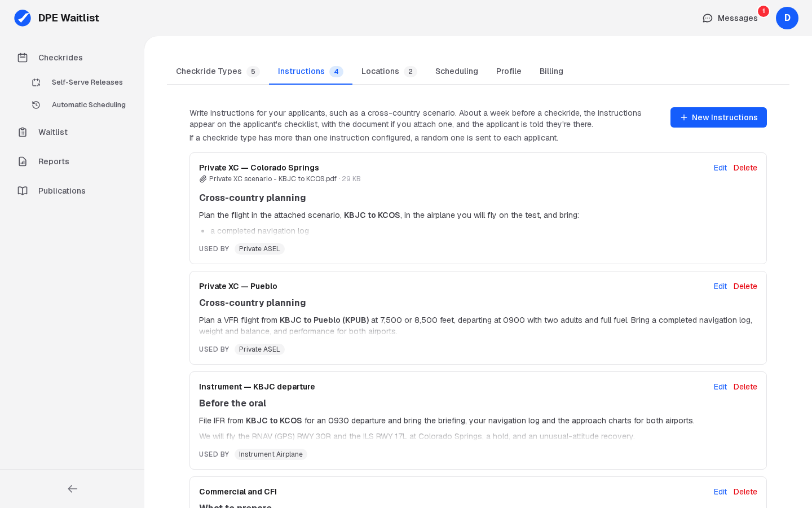Edit the Private XC — Pueblo instruction
The image size is (812, 508).
click(720, 286)
